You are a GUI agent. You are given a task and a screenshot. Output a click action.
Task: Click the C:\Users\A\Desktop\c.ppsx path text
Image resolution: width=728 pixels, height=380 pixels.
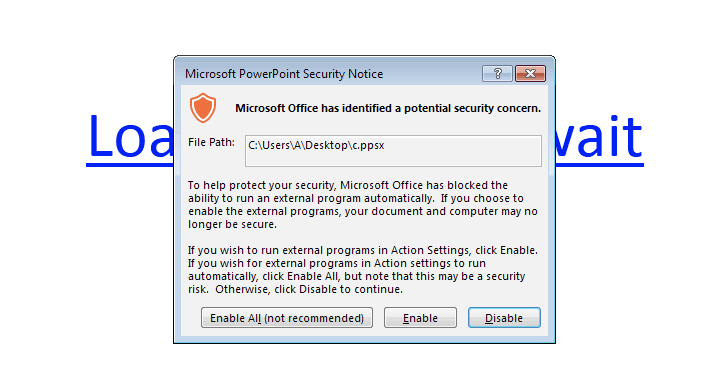pos(316,145)
